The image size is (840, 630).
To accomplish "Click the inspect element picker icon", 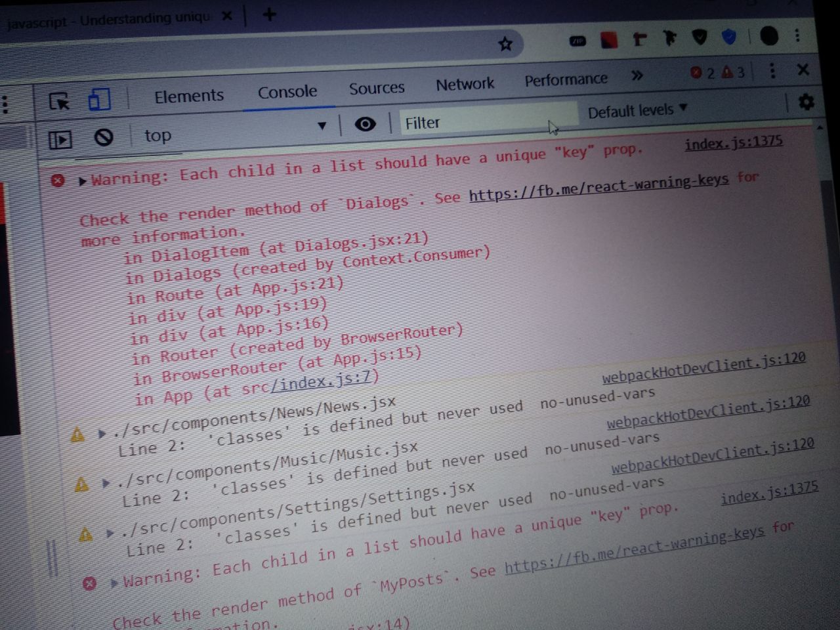I will pyautogui.click(x=60, y=102).
